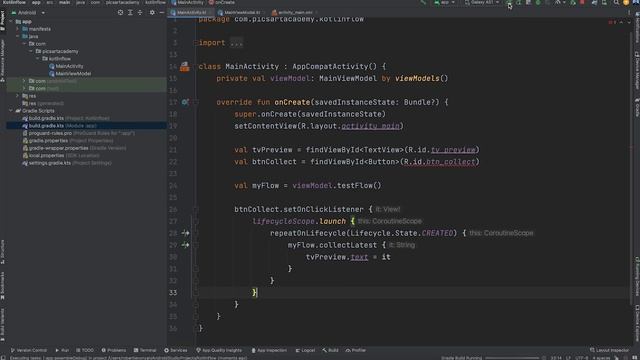Viewport: 640px width, 360px height.
Task: Open the Services tool window
Action: click(176, 350)
